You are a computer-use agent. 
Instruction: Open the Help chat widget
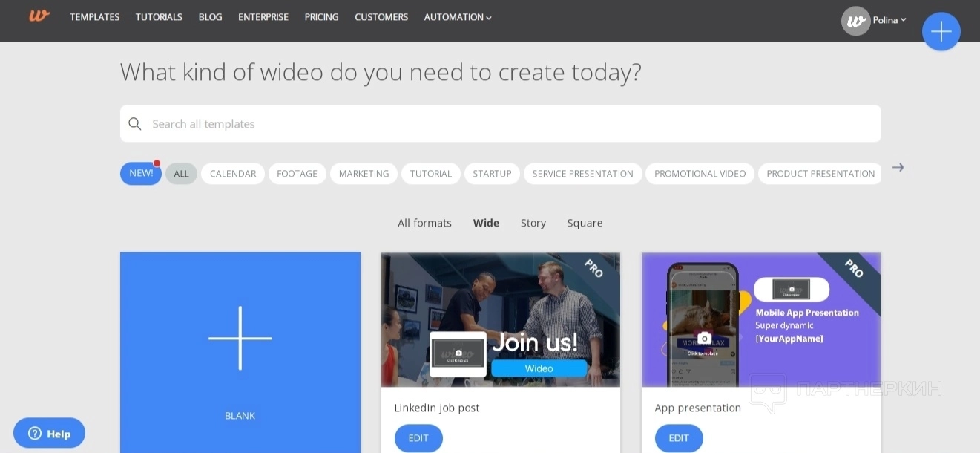tap(49, 434)
